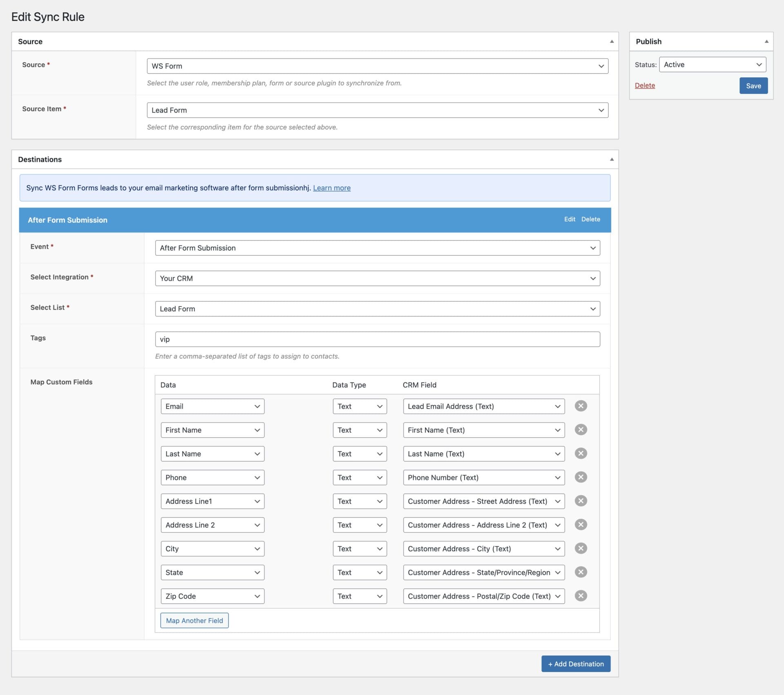
Task: Open the Select Integration dropdown
Action: click(x=377, y=278)
